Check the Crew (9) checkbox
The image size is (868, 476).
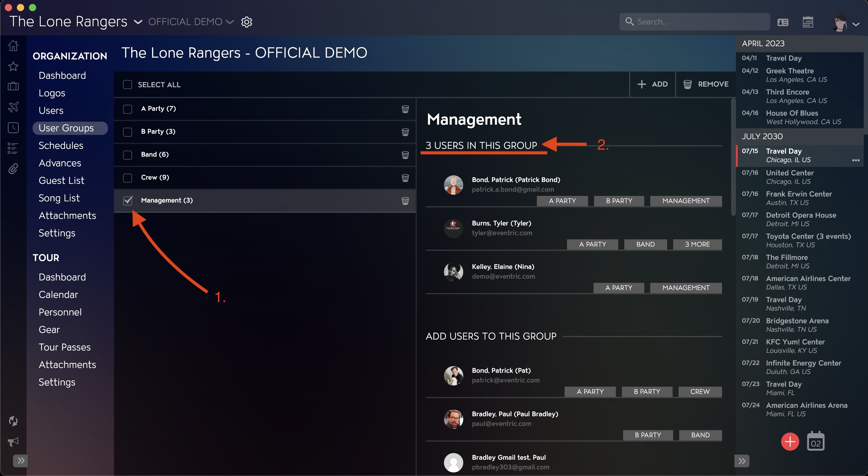click(x=127, y=178)
